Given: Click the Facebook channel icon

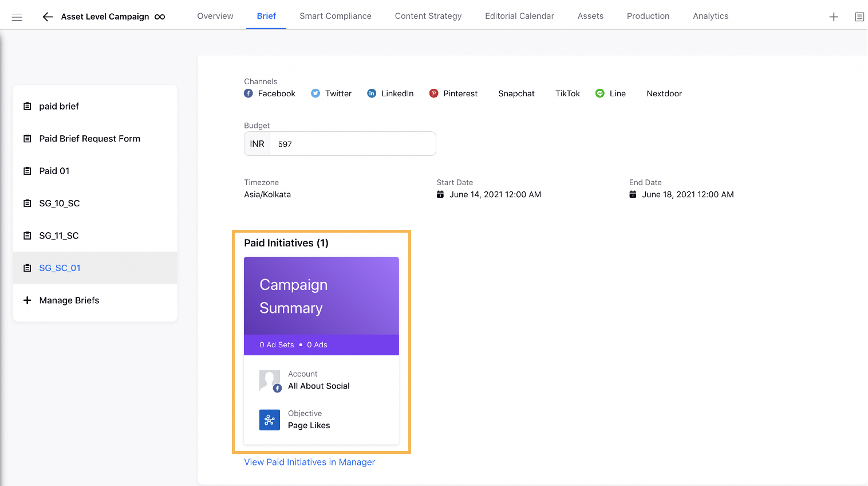Looking at the screenshot, I should [248, 93].
